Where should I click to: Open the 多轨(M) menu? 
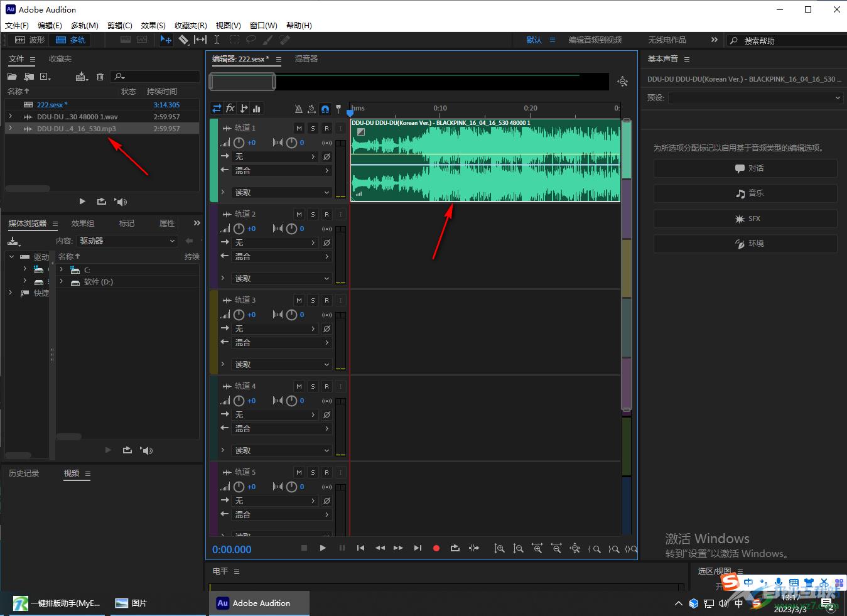point(84,26)
